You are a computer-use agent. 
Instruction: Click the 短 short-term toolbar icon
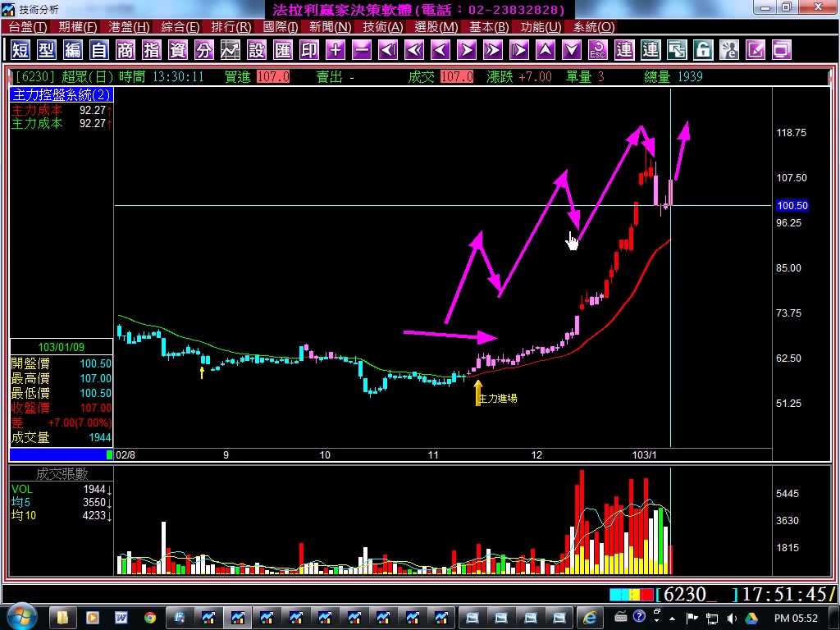coord(21,50)
